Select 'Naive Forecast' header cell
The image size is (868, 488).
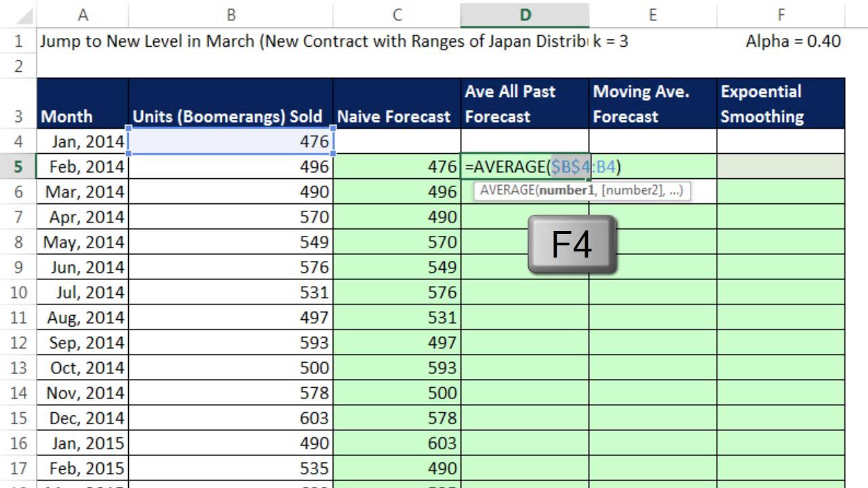coord(396,104)
